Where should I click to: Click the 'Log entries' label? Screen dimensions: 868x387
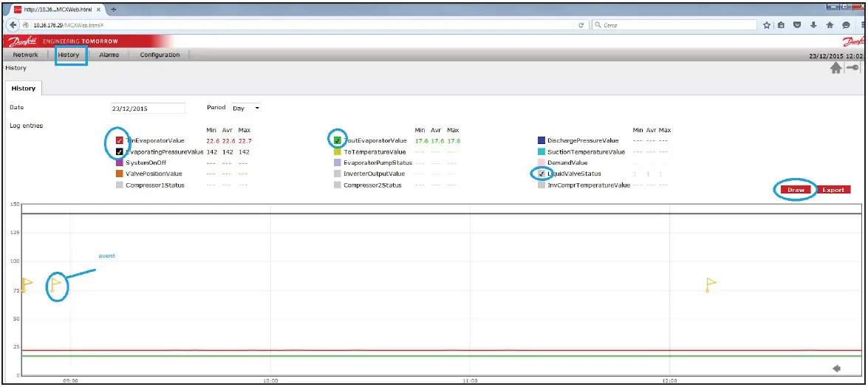tap(26, 126)
